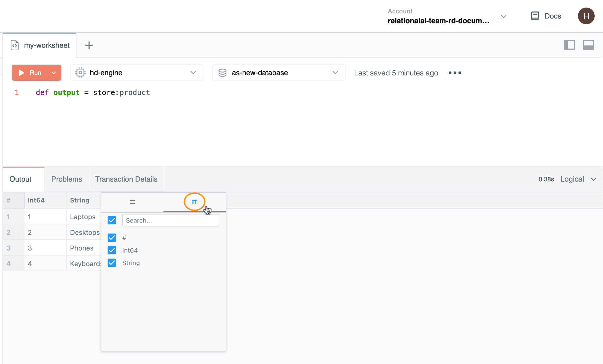Open Docs via the book icon
The width and height of the screenshot is (603, 364).
pos(535,16)
